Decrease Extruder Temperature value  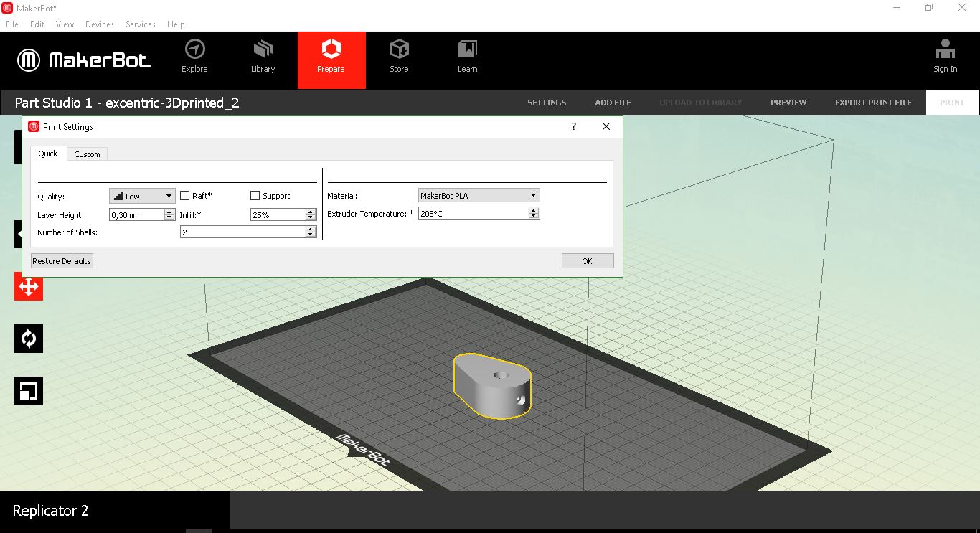pyautogui.click(x=534, y=216)
